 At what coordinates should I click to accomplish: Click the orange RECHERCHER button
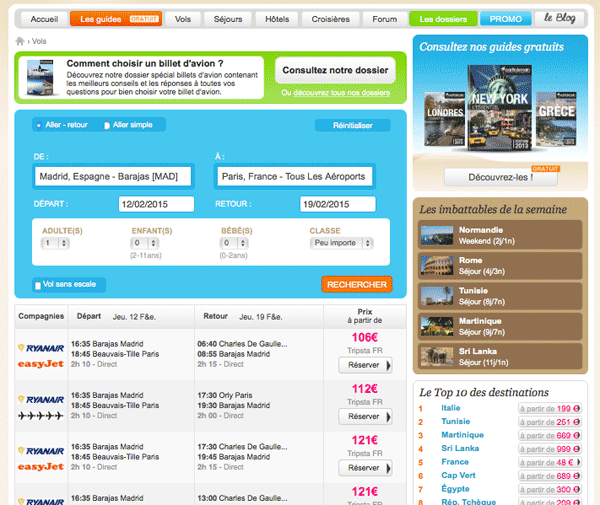tap(357, 285)
